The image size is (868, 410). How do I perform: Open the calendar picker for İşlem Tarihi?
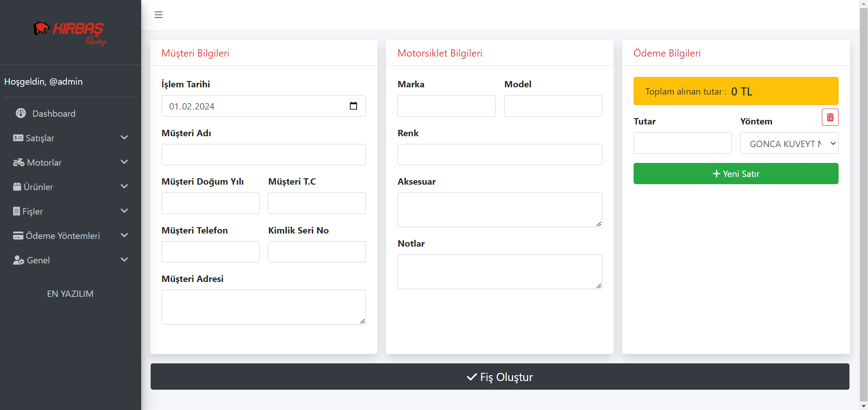click(x=353, y=106)
